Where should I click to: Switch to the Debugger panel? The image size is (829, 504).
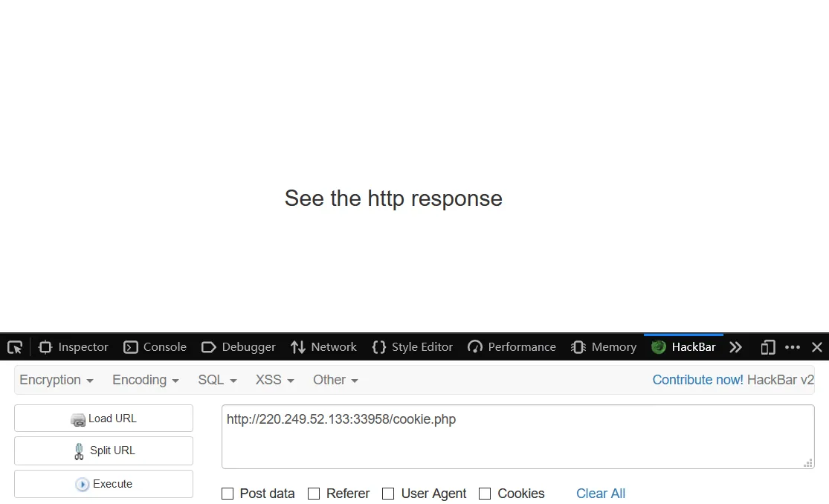pos(239,347)
